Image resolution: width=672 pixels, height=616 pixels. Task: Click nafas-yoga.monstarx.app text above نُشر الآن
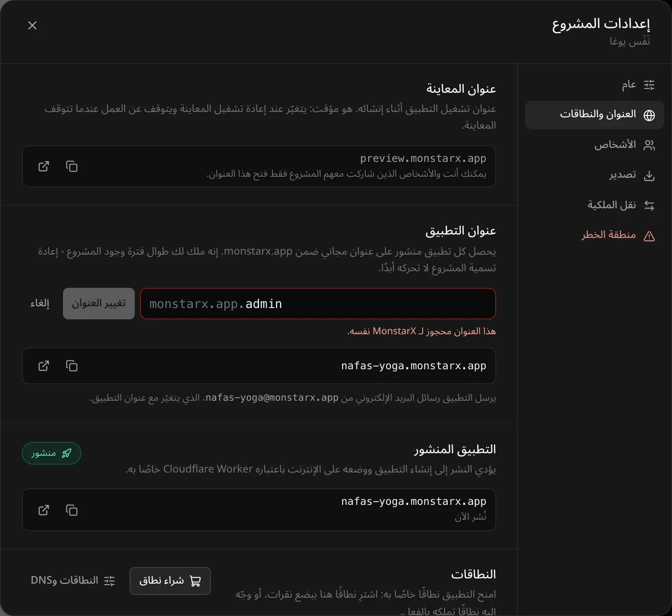pyautogui.click(x=414, y=501)
